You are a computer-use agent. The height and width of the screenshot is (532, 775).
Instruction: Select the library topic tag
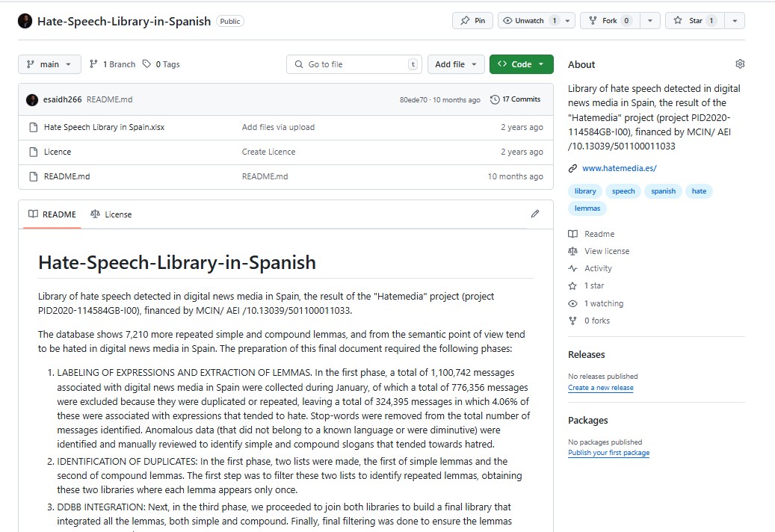coord(585,191)
